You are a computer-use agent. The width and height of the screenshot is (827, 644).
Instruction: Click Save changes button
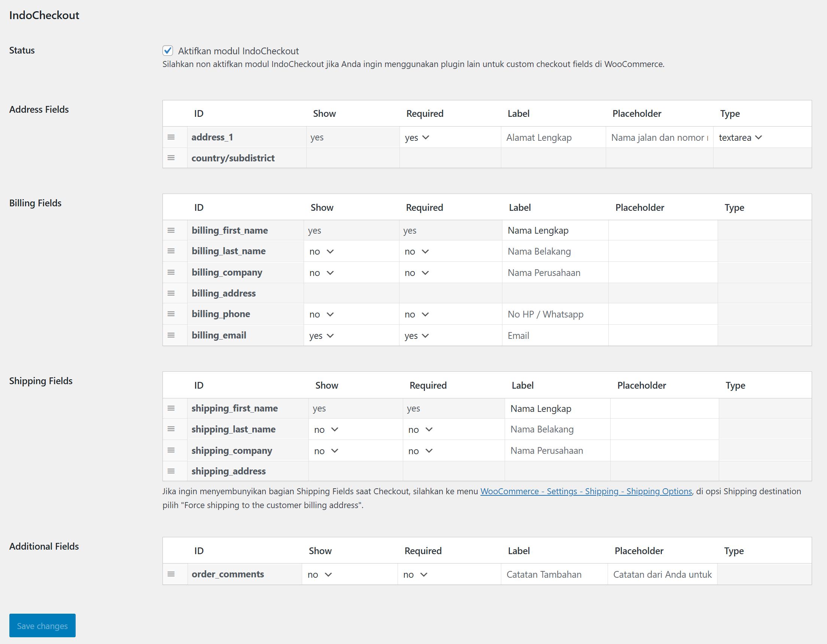42,625
